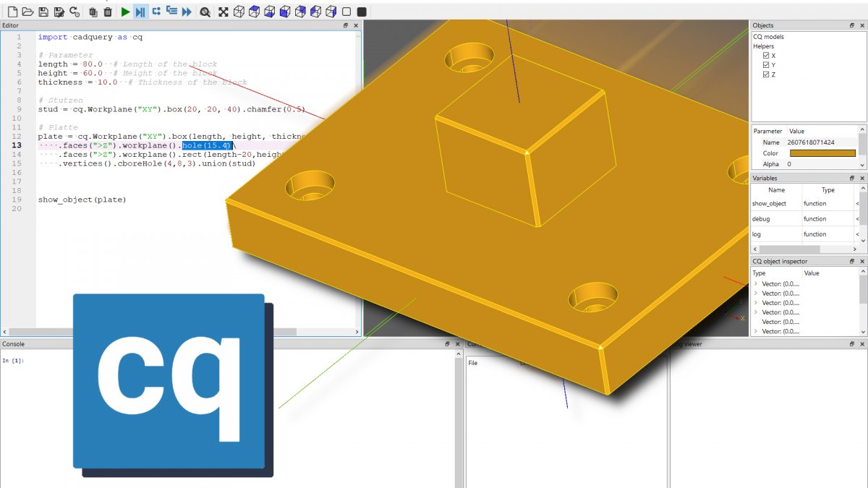
Task: Toggle a breakpoint via the breakpoint toolbar icon
Action: 158,12
